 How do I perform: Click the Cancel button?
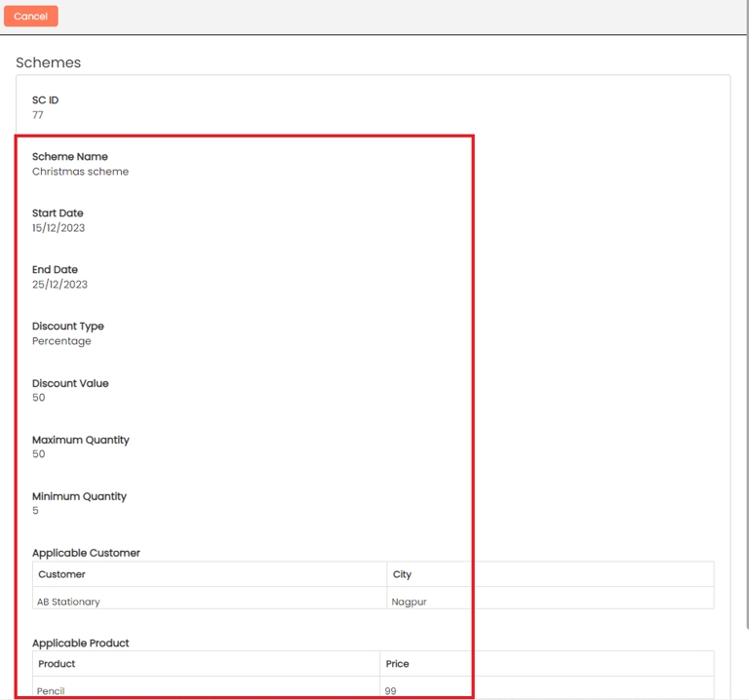pyautogui.click(x=30, y=17)
